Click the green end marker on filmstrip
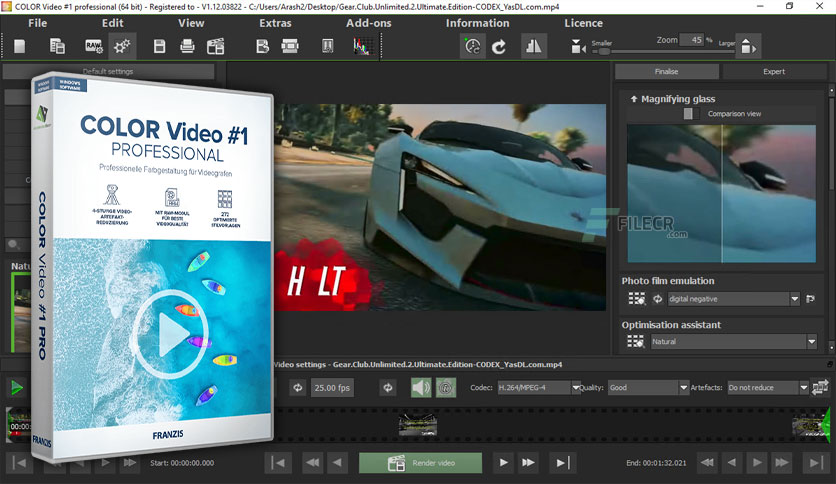Image resolution: width=836 pixels, height=484 pixels. coord(826,425)
